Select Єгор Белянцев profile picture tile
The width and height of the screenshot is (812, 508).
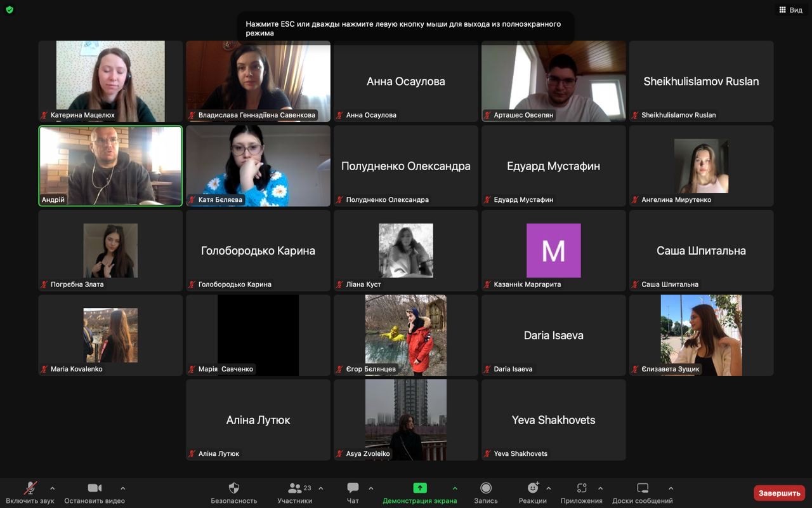406,335
